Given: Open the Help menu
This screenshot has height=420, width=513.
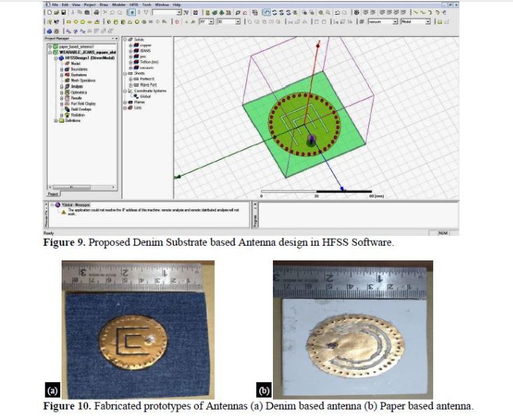Looking at the screenshot, I should pos(176,5).
